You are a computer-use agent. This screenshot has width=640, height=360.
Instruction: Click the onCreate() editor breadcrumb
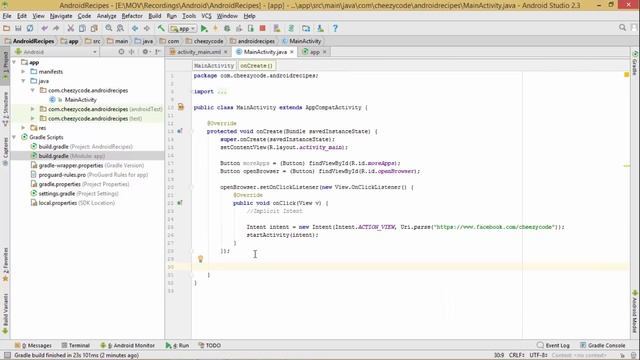(256, 66)
